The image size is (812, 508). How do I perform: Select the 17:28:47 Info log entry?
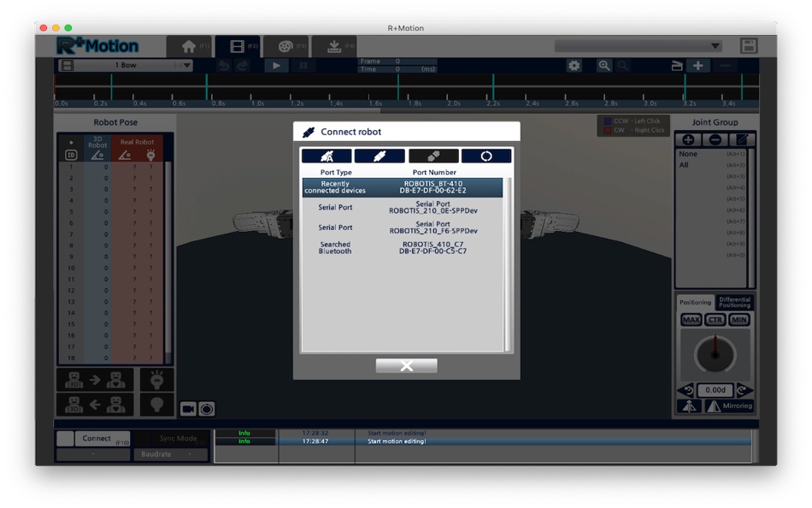click(x=483, y=441)
